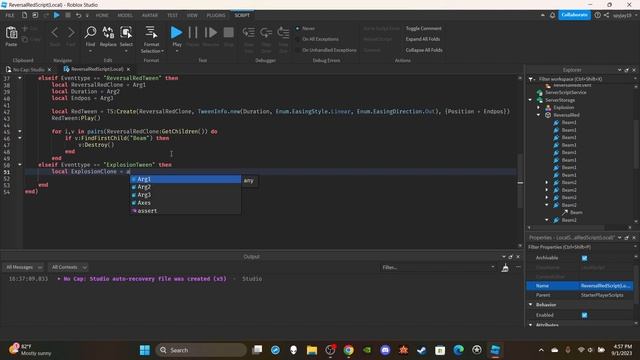This screenshot has height=360, width=640.
Task: Click the new file icon in quick access bar
Action: click(24, 15)
